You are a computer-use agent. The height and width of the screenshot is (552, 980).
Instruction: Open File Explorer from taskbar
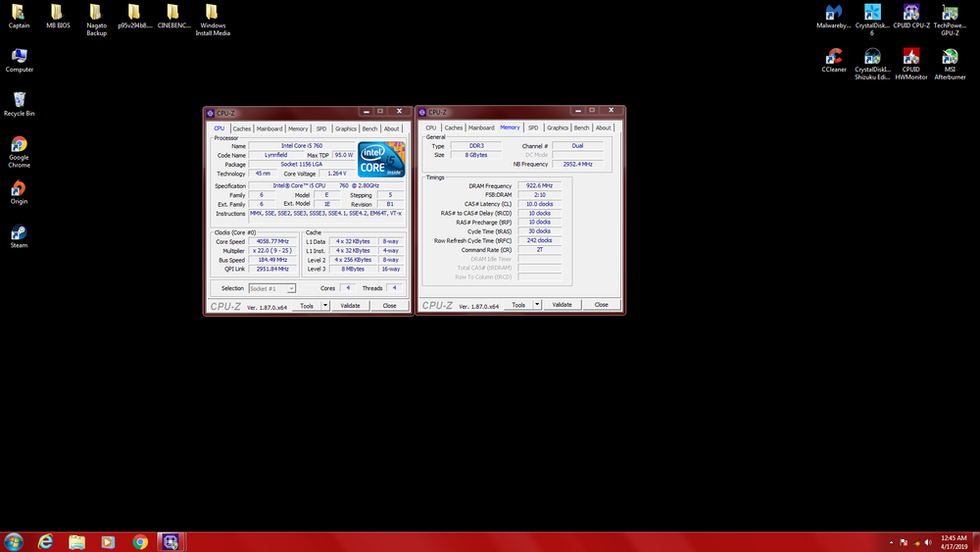point(76,541)
